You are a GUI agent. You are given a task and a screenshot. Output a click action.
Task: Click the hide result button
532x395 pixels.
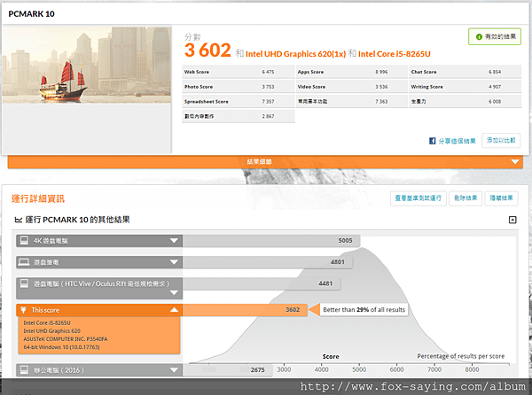coord(501,198)
